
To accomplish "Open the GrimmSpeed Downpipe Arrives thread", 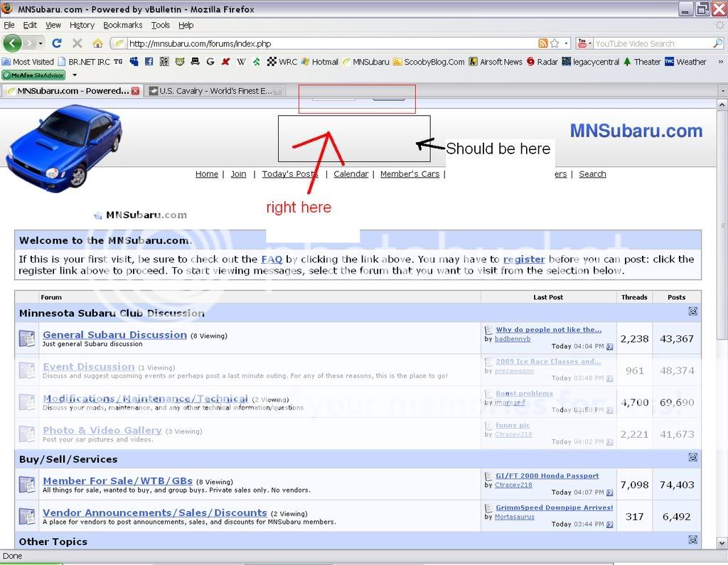I will click(555, 507).
